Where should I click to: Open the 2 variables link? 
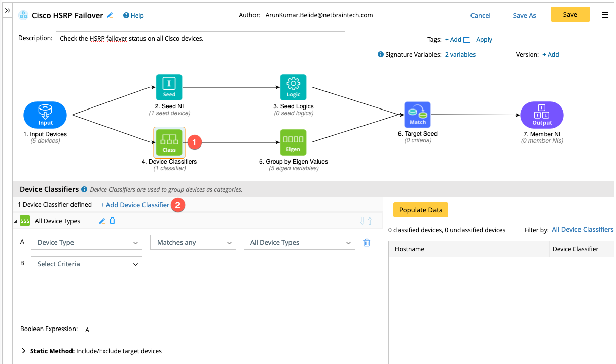click(460, 54)
